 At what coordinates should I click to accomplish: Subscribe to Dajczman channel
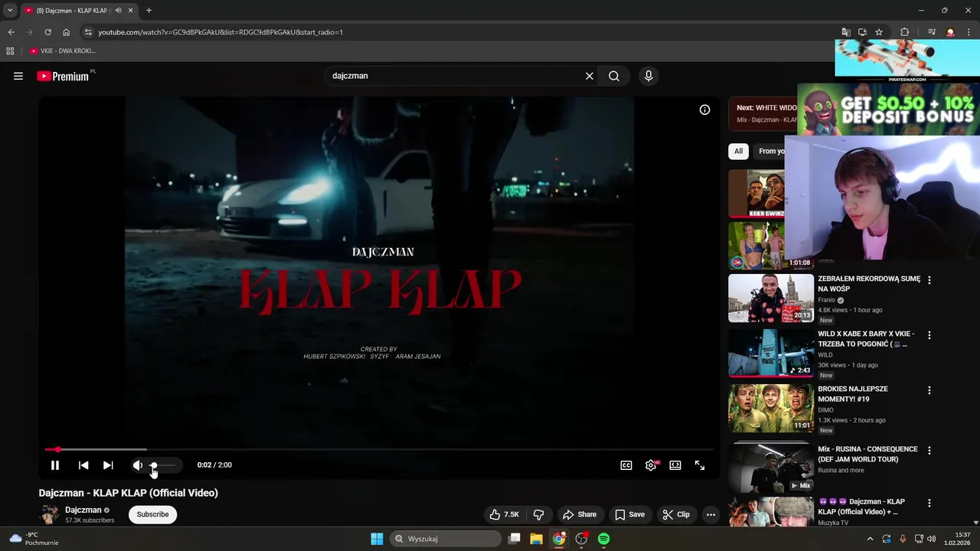(x=152, y=514)
